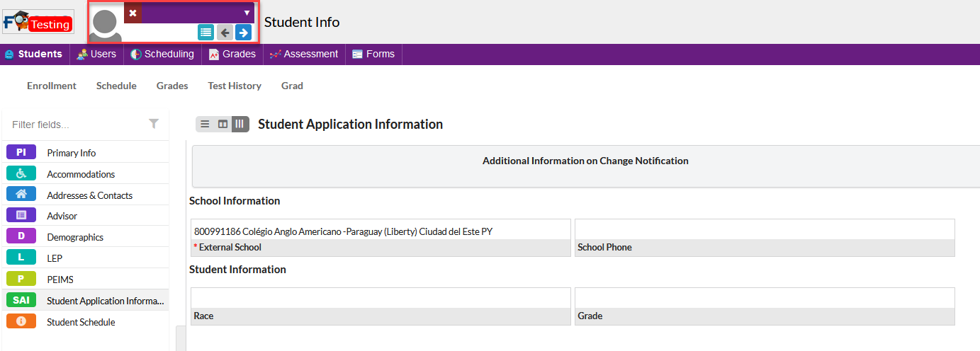Click the Race field
Image resolution: width=980 pixels, height=351 pixels.
381,306
